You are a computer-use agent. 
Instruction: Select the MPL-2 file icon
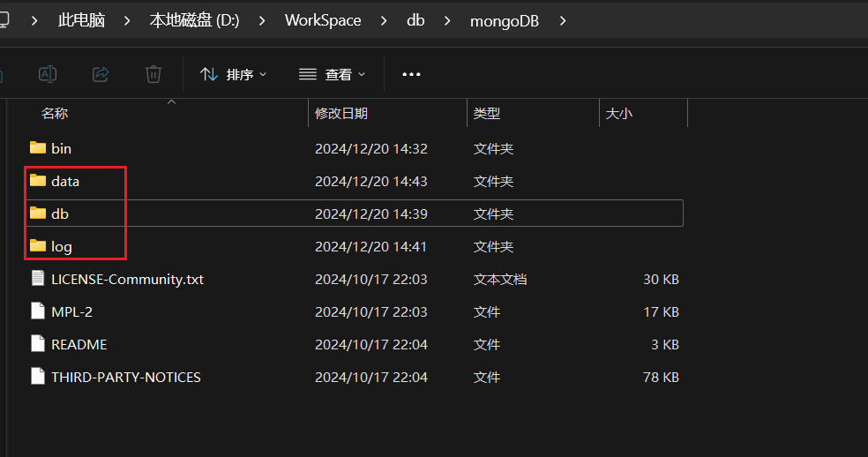[37, 311]
